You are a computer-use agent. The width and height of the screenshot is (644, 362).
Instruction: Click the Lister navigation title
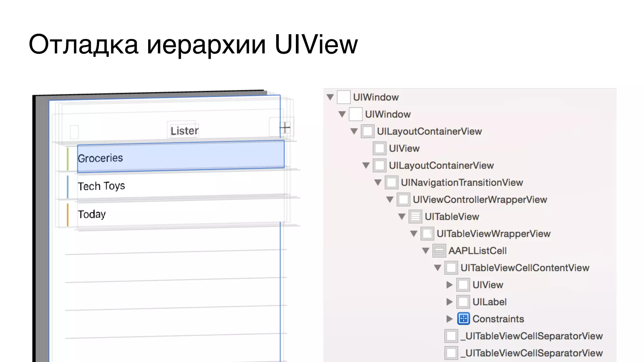click(x=184, y=131)
